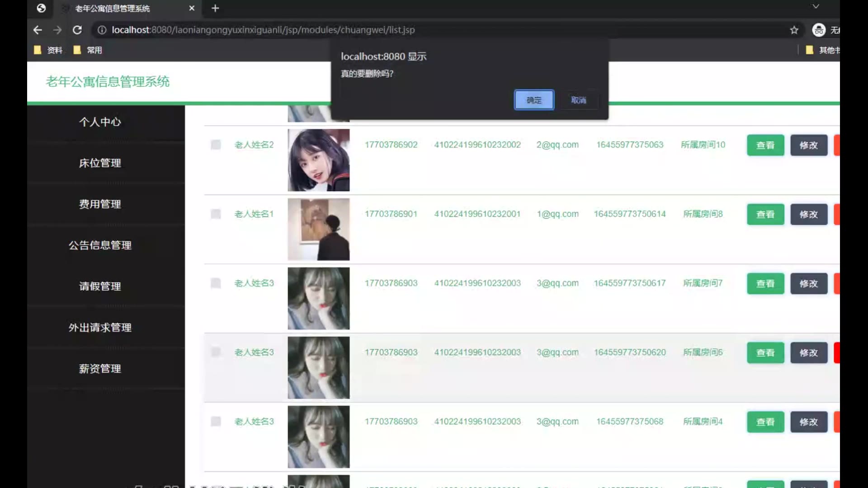Open 公告信息管理 in the sidebar
868x488 pixels.
pos(100,245)
